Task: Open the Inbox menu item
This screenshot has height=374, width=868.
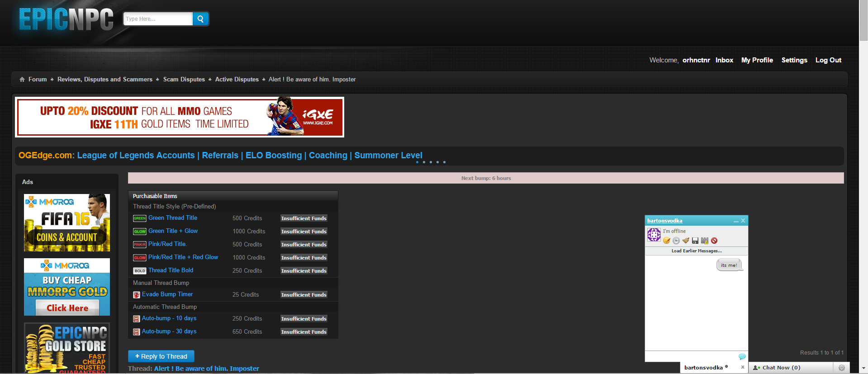Action: 724,60
